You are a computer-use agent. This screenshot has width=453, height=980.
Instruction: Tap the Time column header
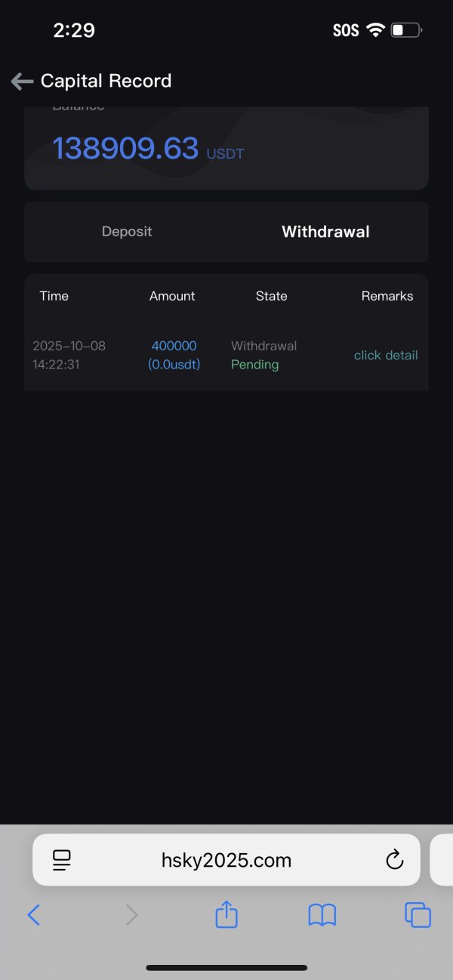[x=54, y=296]
